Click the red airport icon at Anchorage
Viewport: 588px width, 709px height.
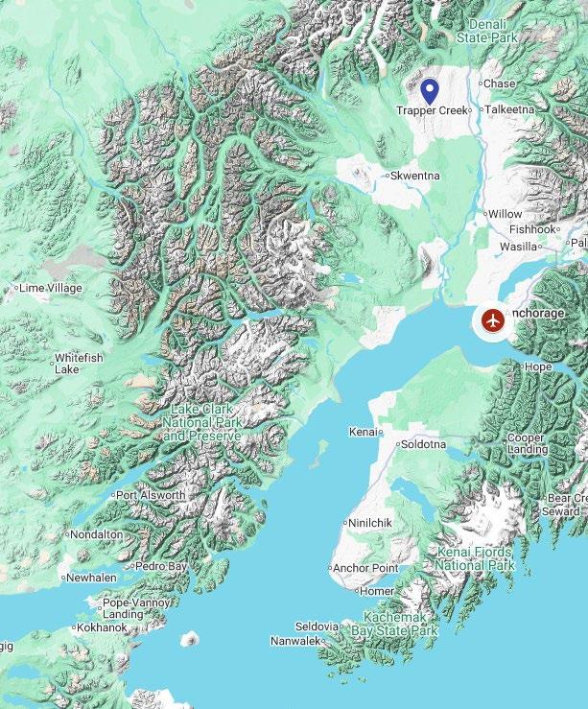click(x=493, y=320)
